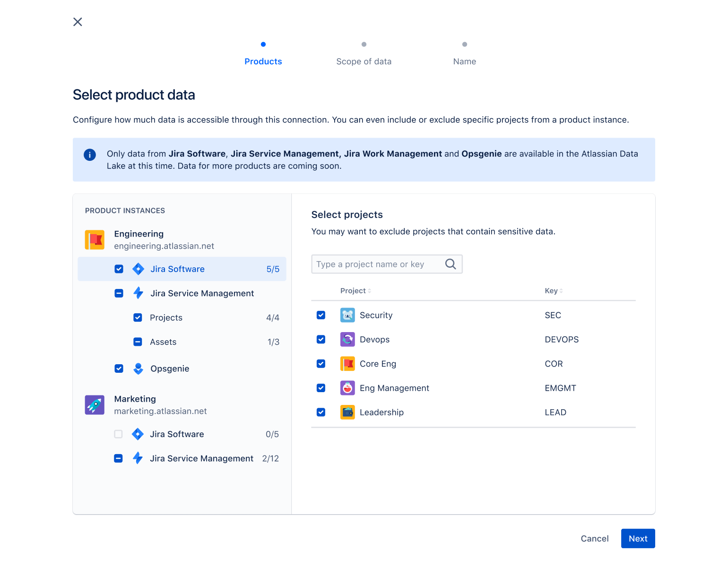The width and height of the screenshot is (728, 579).
Task: Select the Jira Software diamond icon under Engineering
Action: pos(138,269)
